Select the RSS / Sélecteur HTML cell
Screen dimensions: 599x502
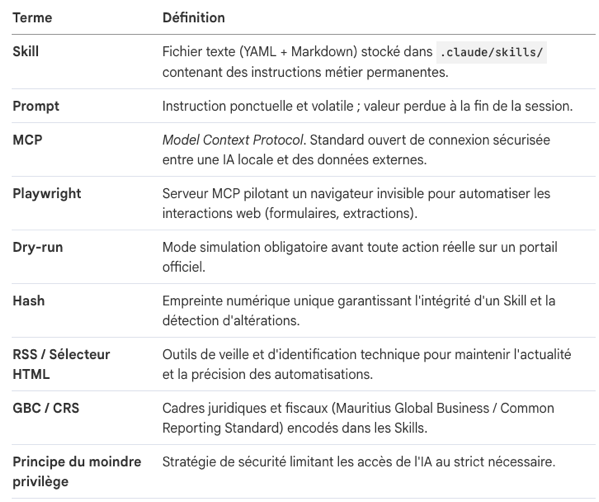[x=61, y=364]
